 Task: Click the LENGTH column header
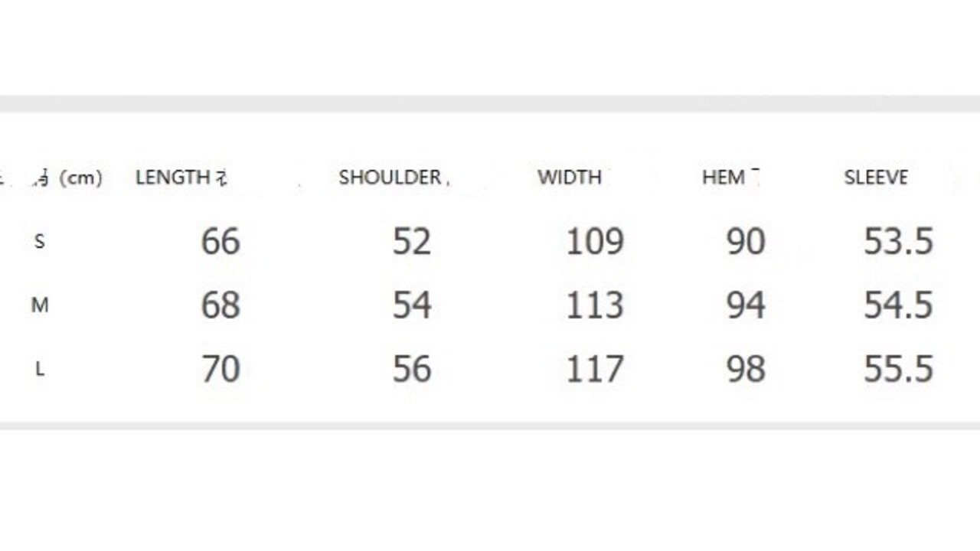pos(173,178)
